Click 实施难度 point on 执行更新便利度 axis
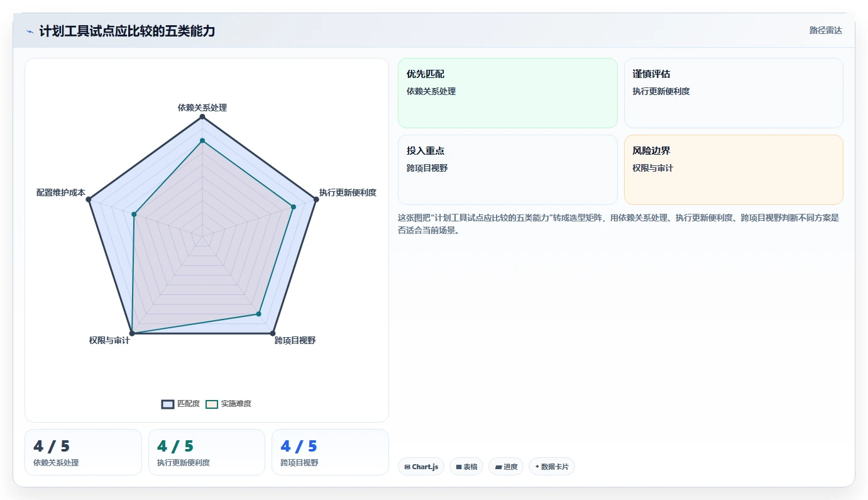The height and width of the screenshot is (500, 868). 293,207
